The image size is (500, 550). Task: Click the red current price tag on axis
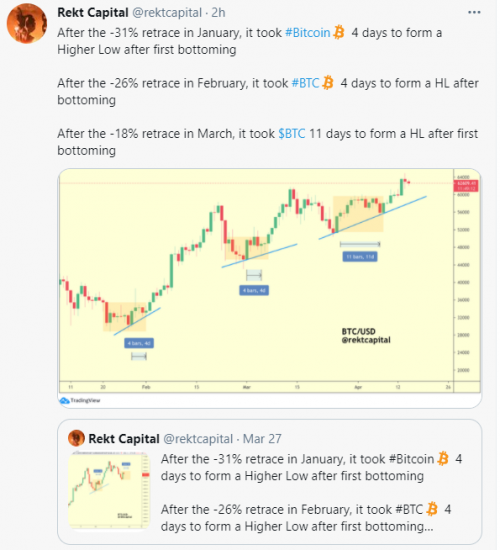pyautogui.click(x=466, y=186)
